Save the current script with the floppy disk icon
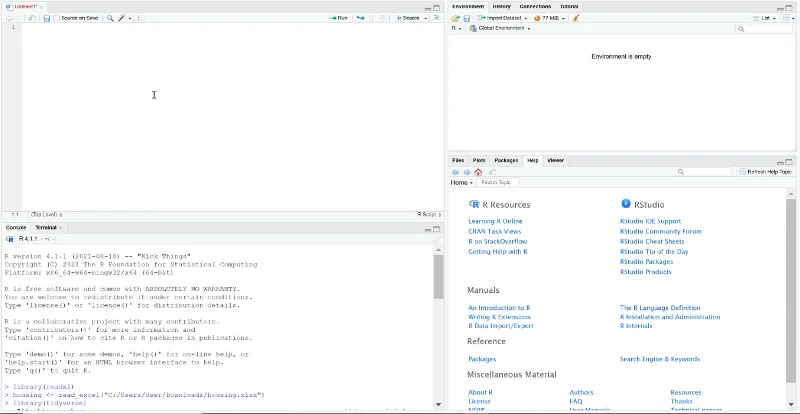Viewport: 800px width, 414px height. tap(46, 18)
